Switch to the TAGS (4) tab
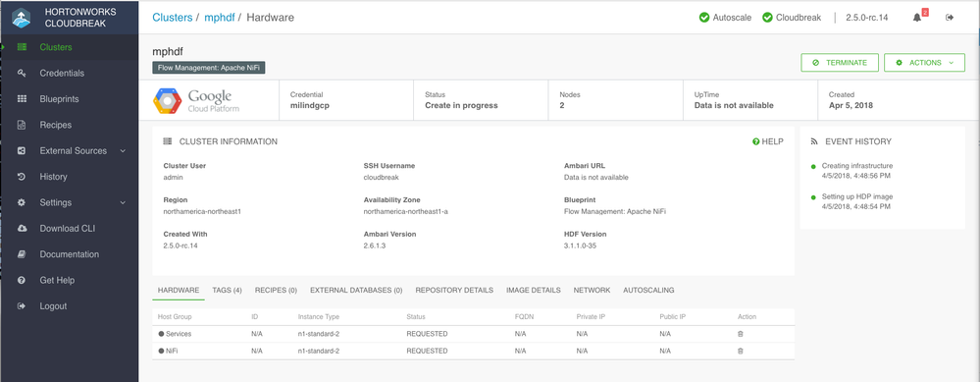980x382 pixels. click(227, 290)
